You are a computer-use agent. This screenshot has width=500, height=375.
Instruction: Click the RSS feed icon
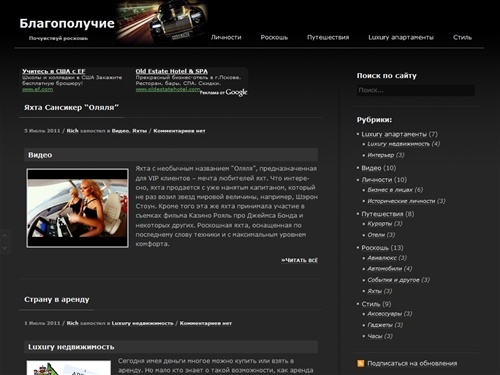pyautogui.click(x=360, y=363)
